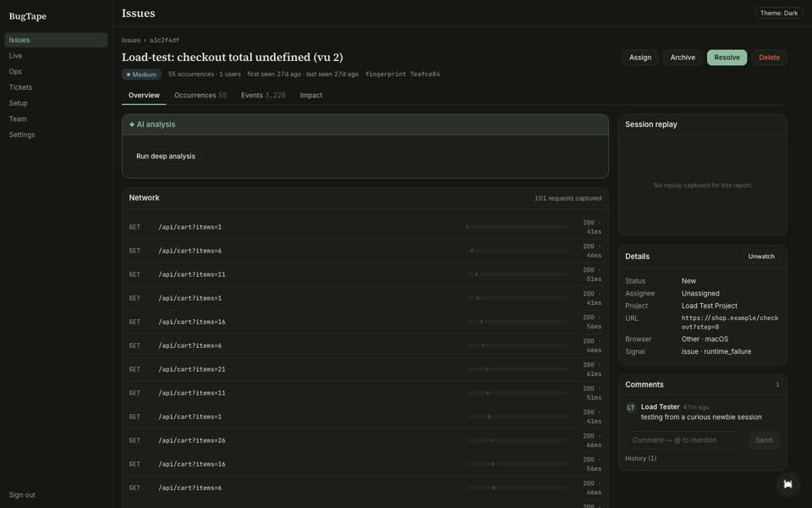Viewport: 812px width, 508px height.
Task: Click the LT avatar in Comments
Action: (x=631, y=407)
